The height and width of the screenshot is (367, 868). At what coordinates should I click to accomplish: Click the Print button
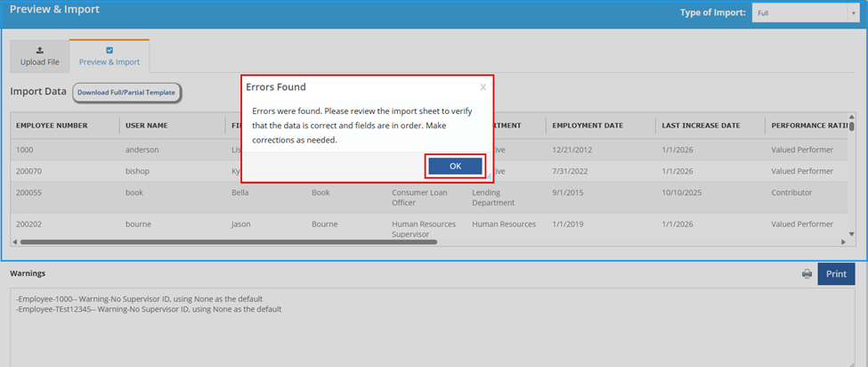pos(836,274)
